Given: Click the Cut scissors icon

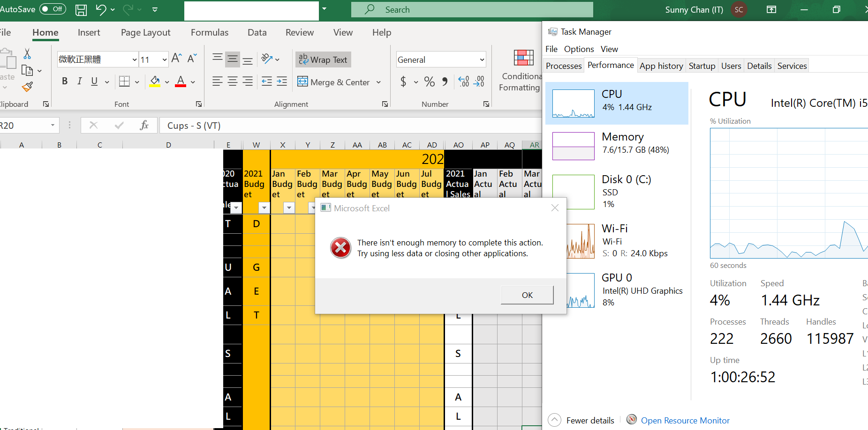Looking at the screenshot, I should point(27,54).
